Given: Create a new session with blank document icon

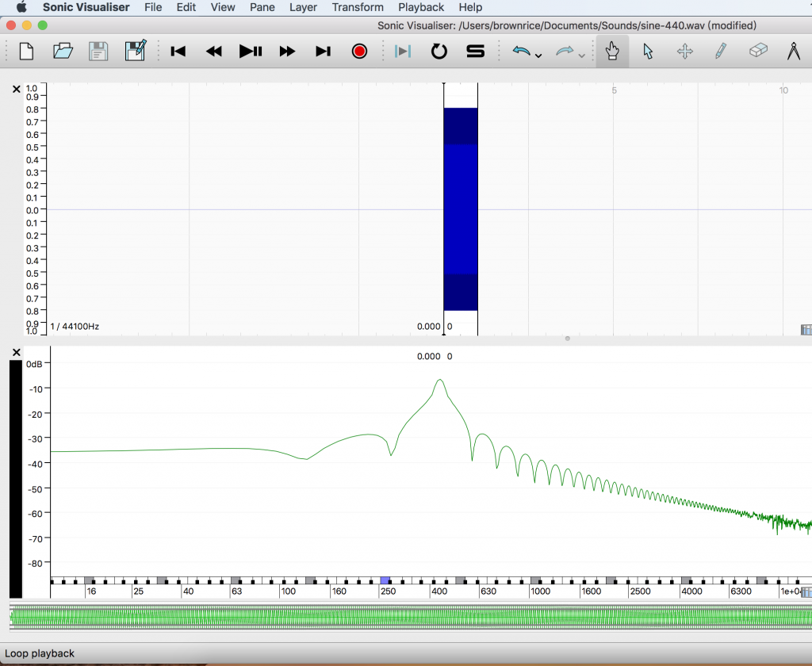Looking at the screenshot, I should click(x=26, y=52).
